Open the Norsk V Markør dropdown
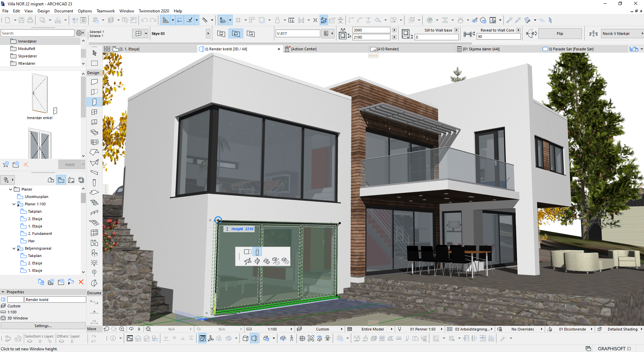 pos(622,34)
